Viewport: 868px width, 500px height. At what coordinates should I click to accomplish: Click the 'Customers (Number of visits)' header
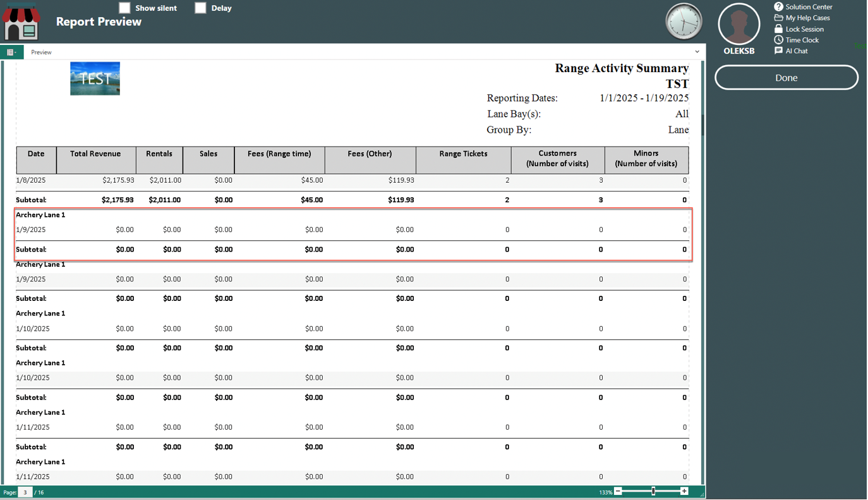pos(558,160)
